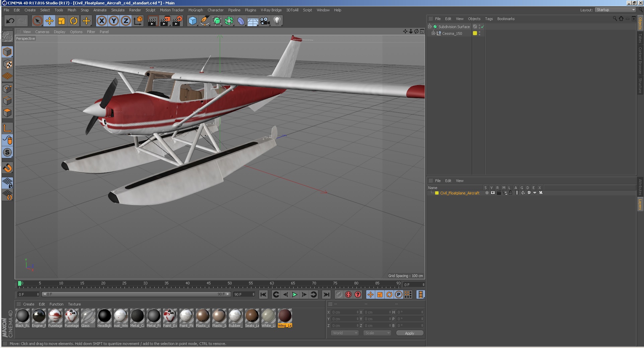The height and width of the screenshot is (348, 644).
Task: Render the current view with clapperboard icon
Action: [152, 21]
